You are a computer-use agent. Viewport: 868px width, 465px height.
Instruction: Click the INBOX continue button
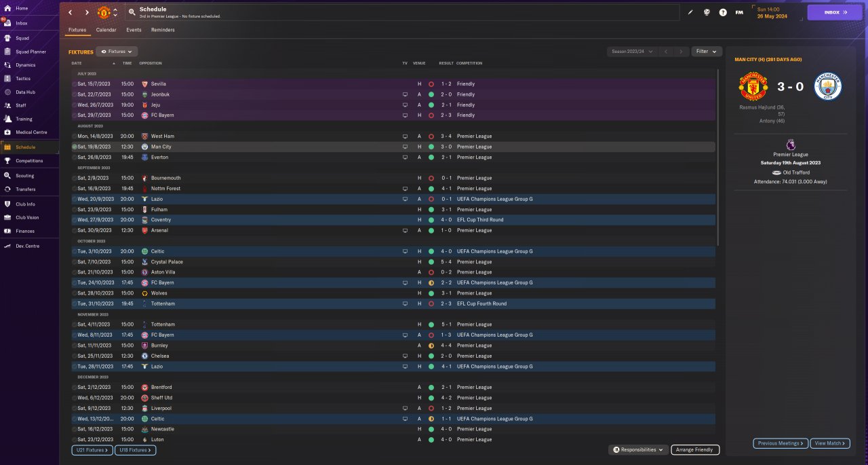(835, 12)
